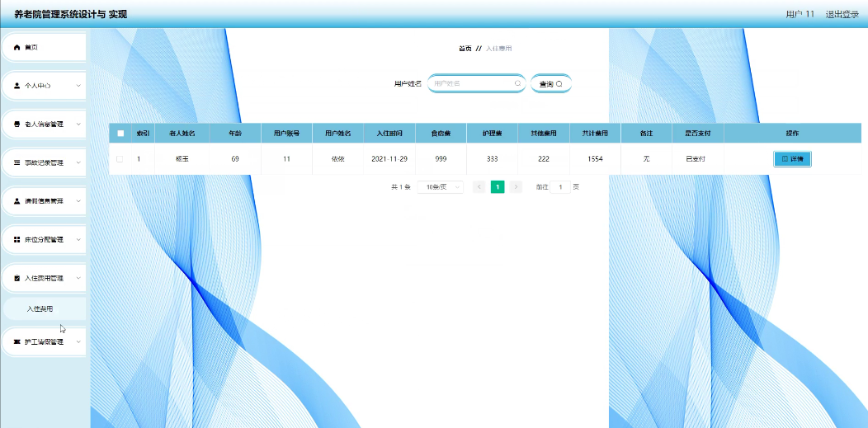
Task: Click the 食宿费 column header
Action: click(441, 134)
